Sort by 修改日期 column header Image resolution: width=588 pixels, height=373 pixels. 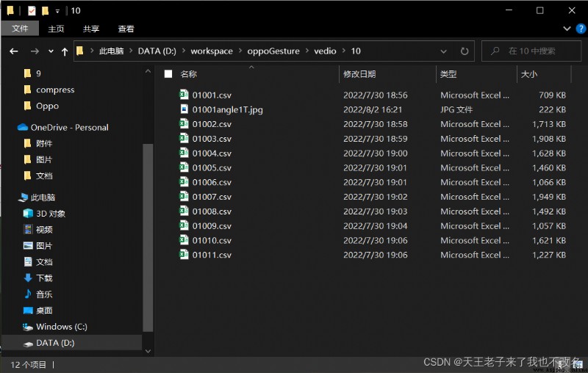click(359, 74)
